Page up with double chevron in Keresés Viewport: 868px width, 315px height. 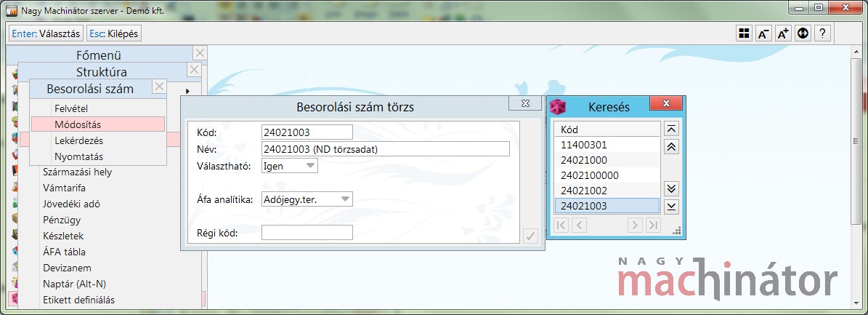671,147
